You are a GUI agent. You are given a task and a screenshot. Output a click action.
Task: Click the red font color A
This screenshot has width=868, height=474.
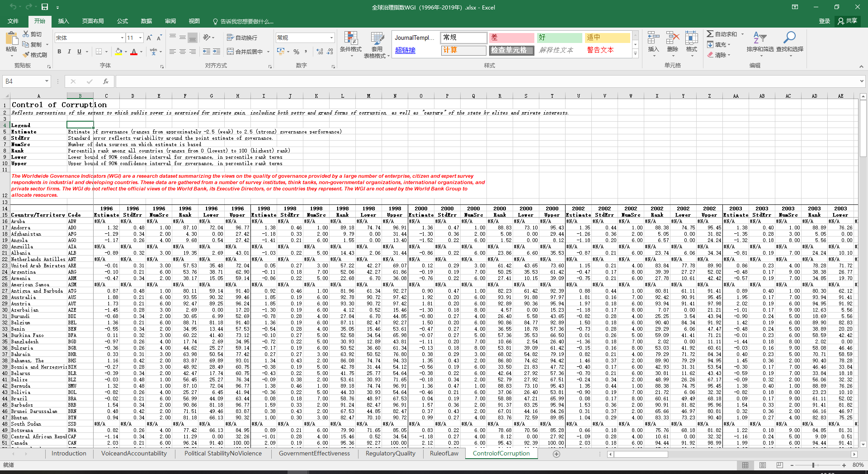[x=134, y=52]
